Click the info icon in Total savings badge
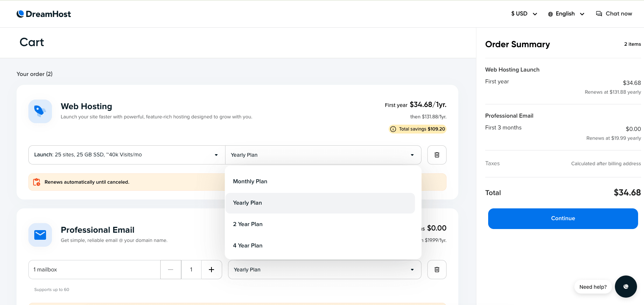The image size is (644, 305). pos(393,129)
